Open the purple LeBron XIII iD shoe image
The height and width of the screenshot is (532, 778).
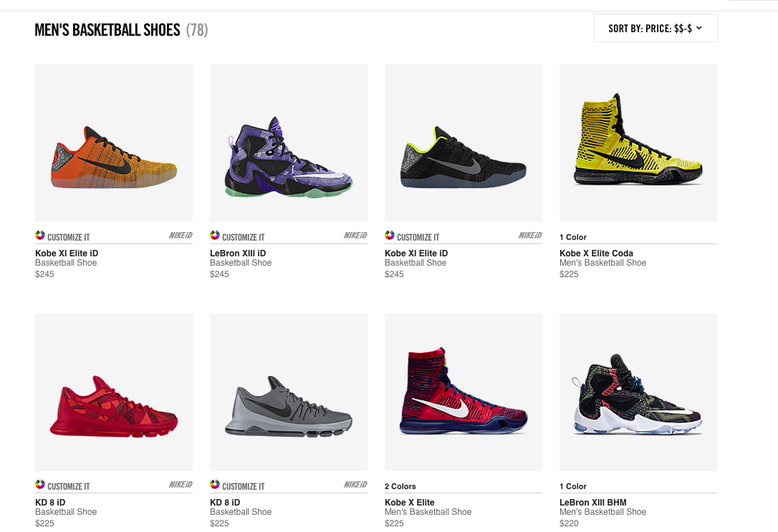point(289,143)
